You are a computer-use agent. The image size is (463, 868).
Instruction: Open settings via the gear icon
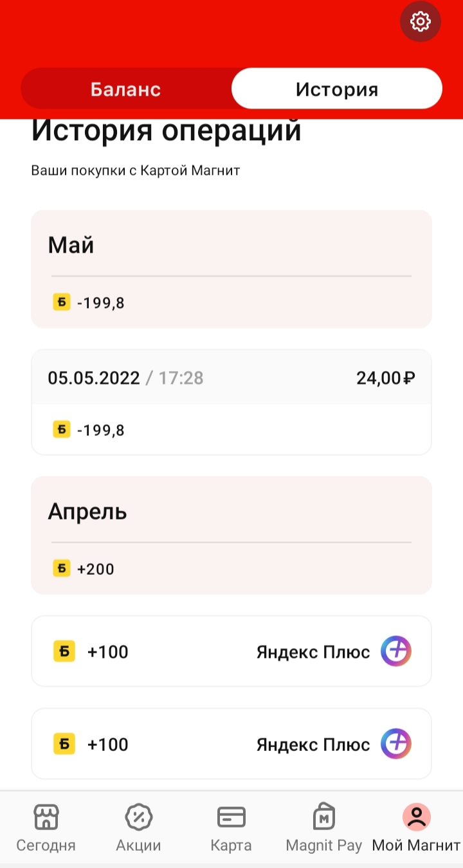(x=421, y=22)
